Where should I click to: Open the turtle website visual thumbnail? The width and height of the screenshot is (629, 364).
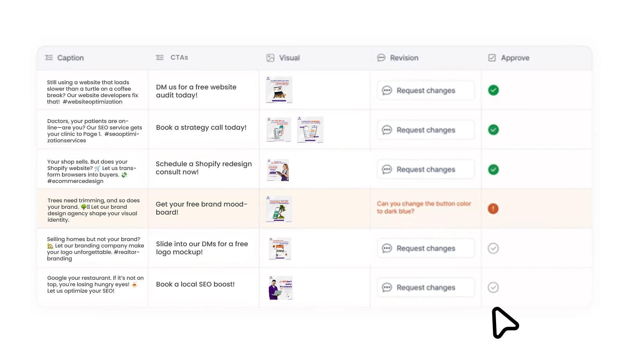[279, 90]
